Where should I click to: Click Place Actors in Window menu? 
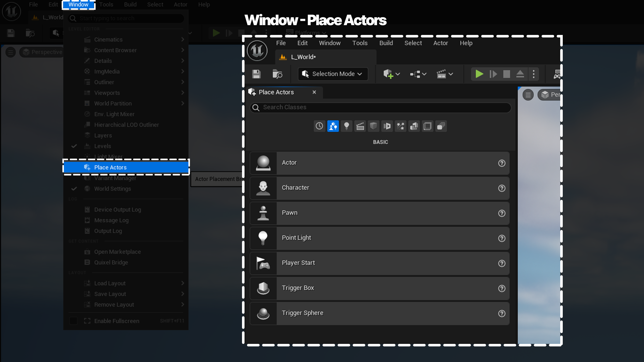pos(126,167)
